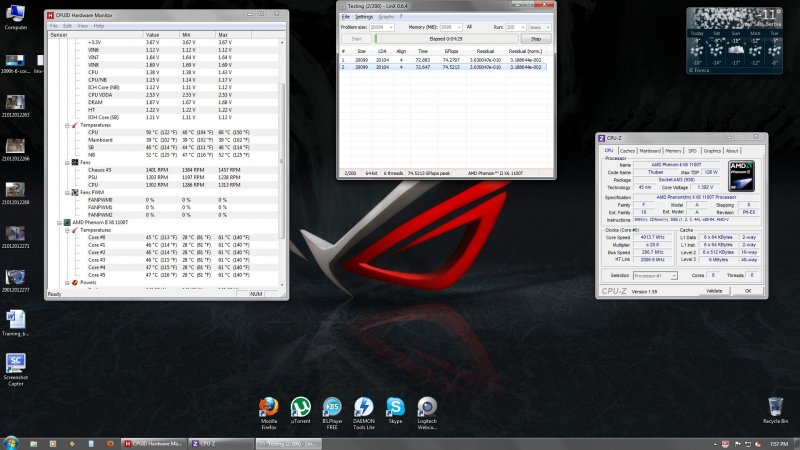This screenshot has width=800, height=450.
Task: Click All next to Memory in LinX
Action: (469, 27)
